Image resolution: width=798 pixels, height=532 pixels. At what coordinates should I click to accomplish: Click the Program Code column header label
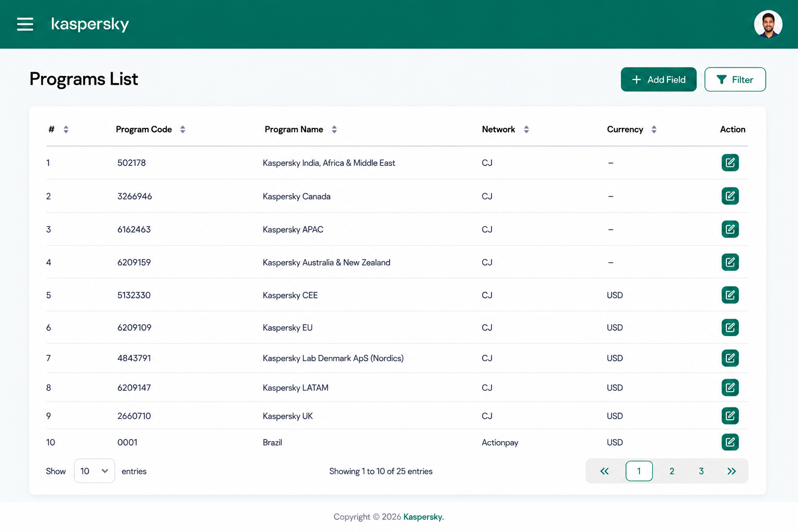tap(144, 129)
